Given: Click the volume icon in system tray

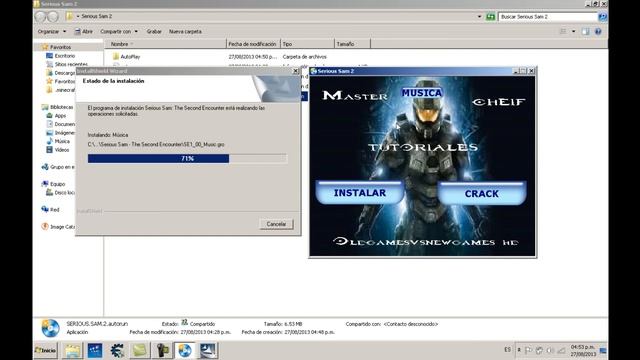Looking at the screenshot, I should [550, 350].
